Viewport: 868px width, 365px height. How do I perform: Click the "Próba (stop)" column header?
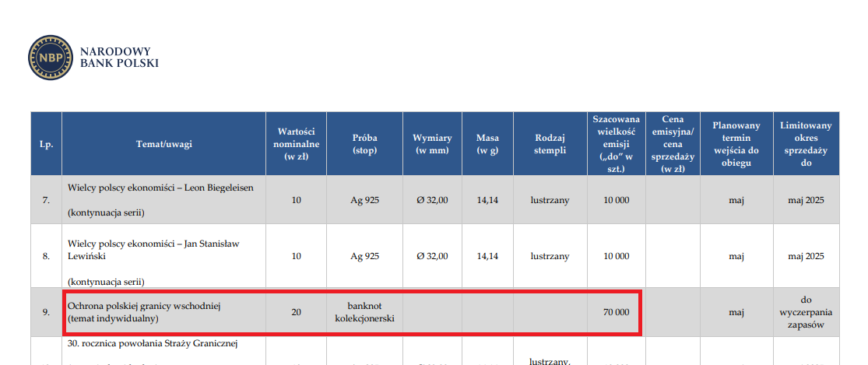pyautogui.click(x=364, y=144)
